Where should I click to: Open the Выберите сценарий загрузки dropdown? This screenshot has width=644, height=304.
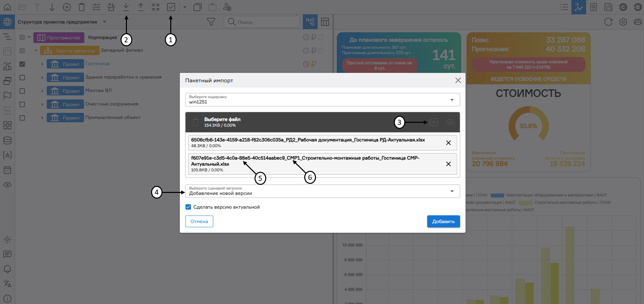click(x=322, y=191)
